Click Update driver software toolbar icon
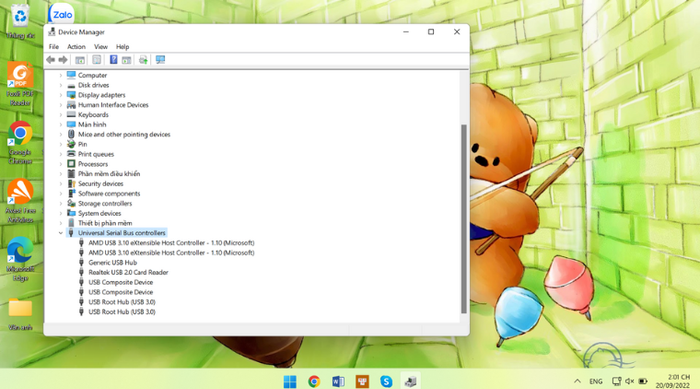The width and height of the screenshot is (700, 389). [143, 60]
